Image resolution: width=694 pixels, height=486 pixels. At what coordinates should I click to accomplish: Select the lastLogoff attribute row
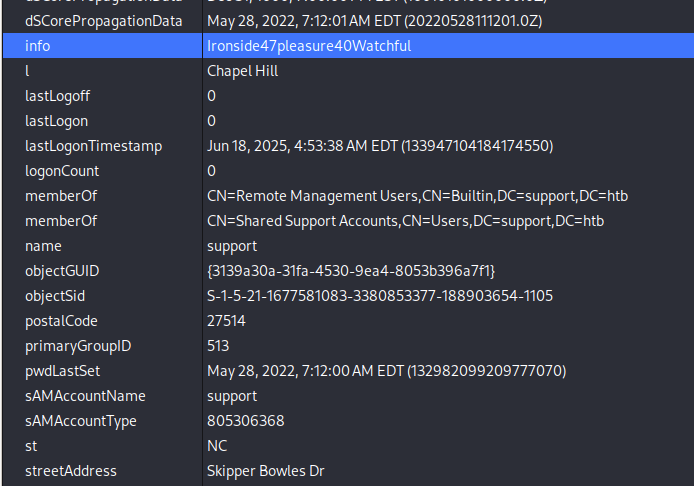tap(348, 96)
